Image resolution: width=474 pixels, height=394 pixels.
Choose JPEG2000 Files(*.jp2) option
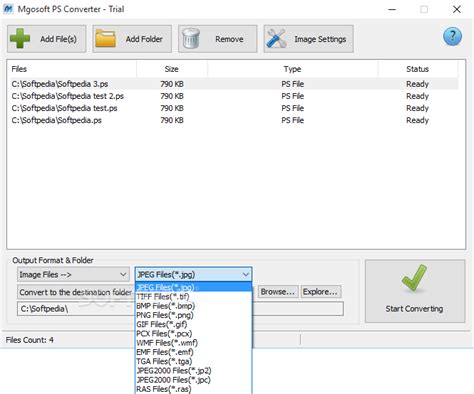(193, 370)
